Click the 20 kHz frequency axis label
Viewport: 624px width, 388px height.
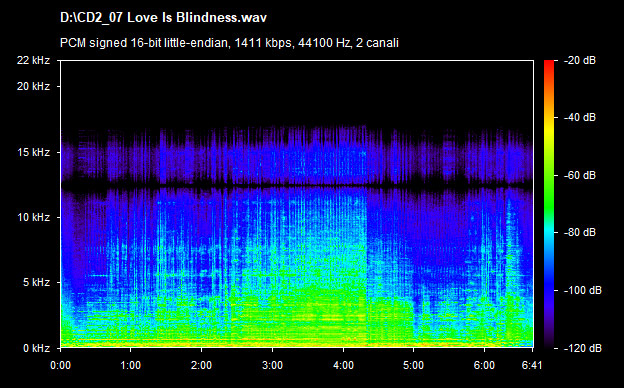coord(33,86)
